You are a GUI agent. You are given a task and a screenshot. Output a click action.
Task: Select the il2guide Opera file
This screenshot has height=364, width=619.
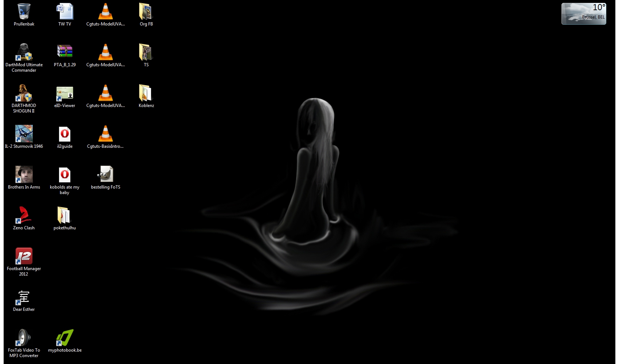pos(65,134)
